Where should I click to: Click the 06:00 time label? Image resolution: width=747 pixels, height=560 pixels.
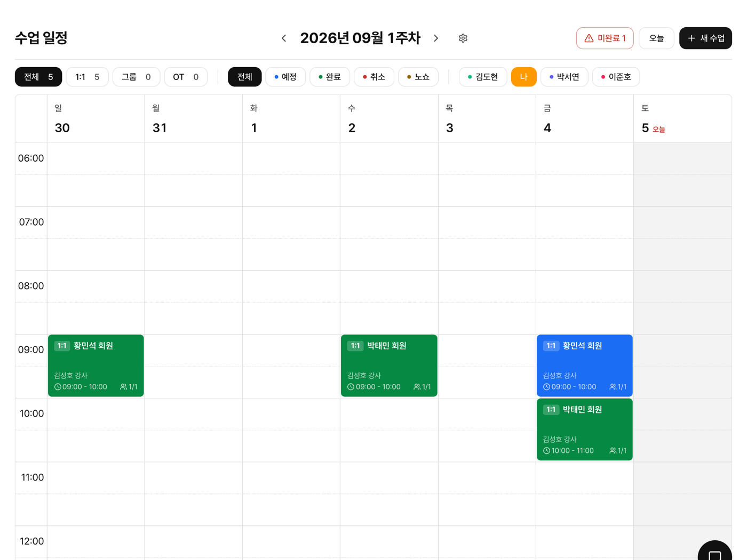31,158
